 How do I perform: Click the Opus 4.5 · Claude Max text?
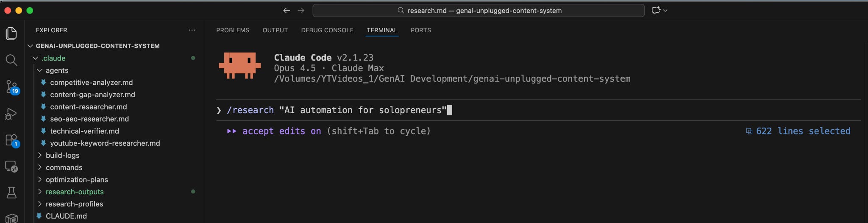point(329,68)
